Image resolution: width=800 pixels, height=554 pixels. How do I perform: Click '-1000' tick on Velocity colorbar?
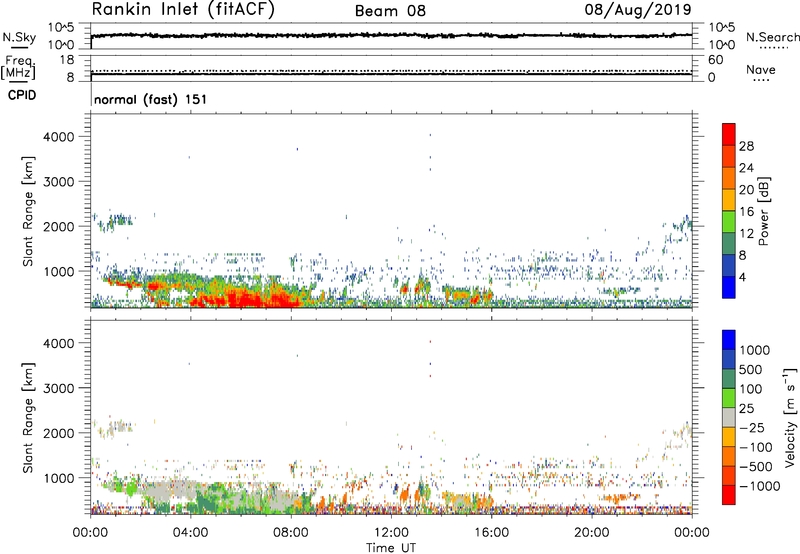click(760, 486)
